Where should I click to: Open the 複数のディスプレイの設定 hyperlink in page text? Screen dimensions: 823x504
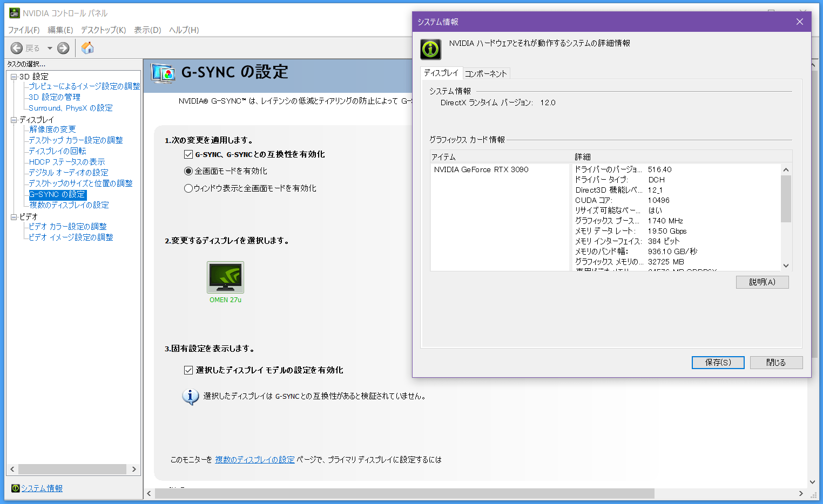[255, 460]
